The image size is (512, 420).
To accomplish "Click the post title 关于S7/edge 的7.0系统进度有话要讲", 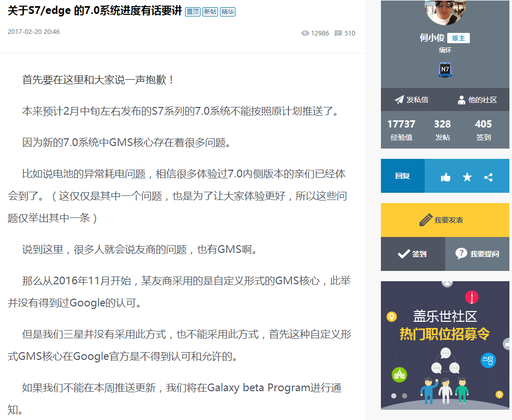I will point(95,11).
